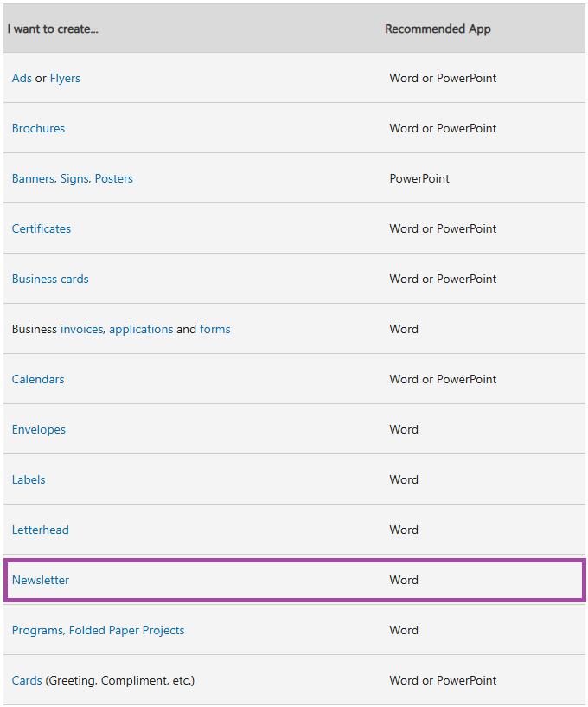
Task: Select 'Word or PowerPoint' in Certificates row
Action: click(443, 228)
